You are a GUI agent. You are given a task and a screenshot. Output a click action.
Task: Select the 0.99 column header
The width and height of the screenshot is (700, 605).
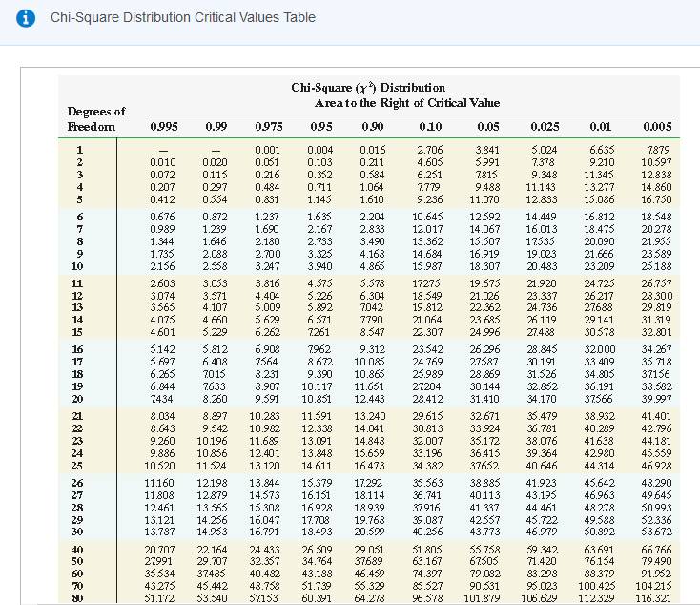pyautogui.click(x=216, y=127)
